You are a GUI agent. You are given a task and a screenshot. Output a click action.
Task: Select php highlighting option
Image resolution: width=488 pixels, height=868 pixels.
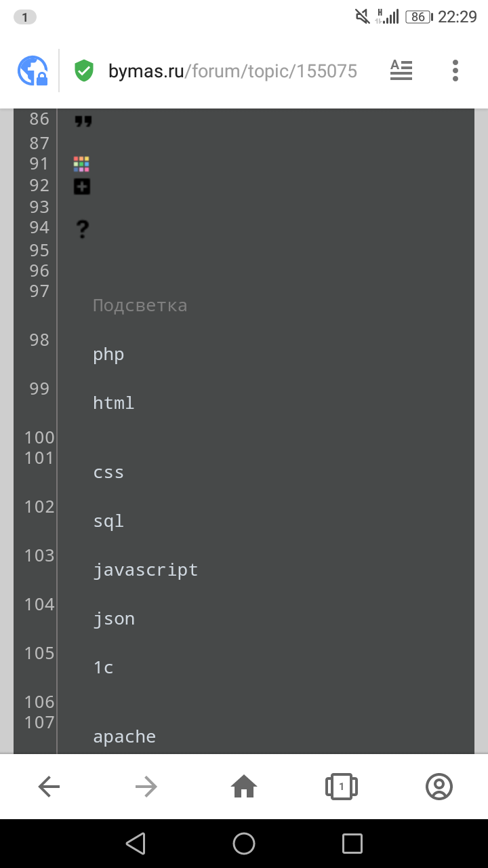coord(108,355)
